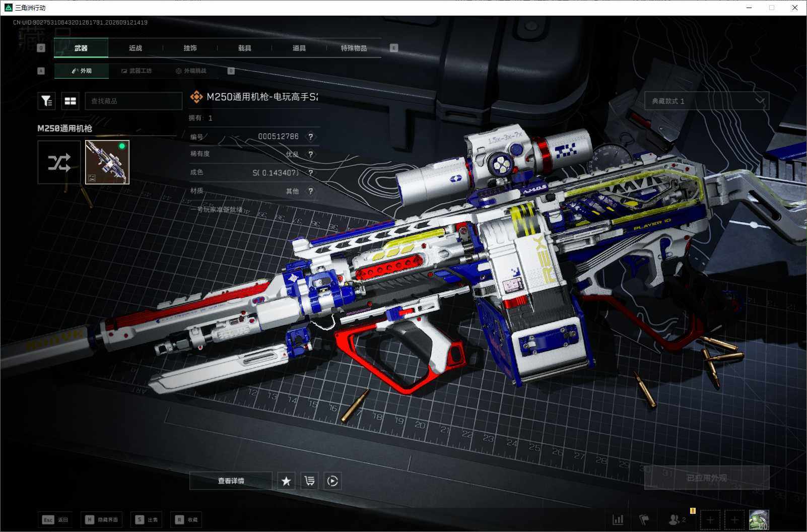Click the material value 其他
The image size is (807, 532).
tap(292, 191)
